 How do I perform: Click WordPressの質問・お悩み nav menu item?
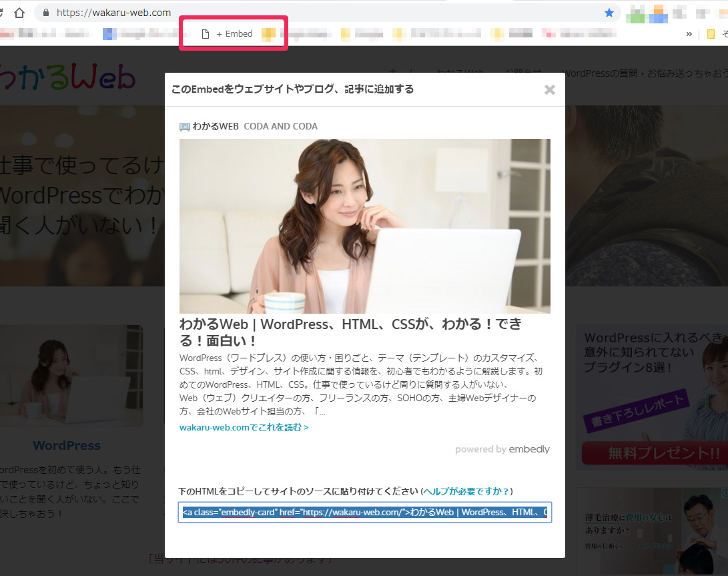[644, 73]
